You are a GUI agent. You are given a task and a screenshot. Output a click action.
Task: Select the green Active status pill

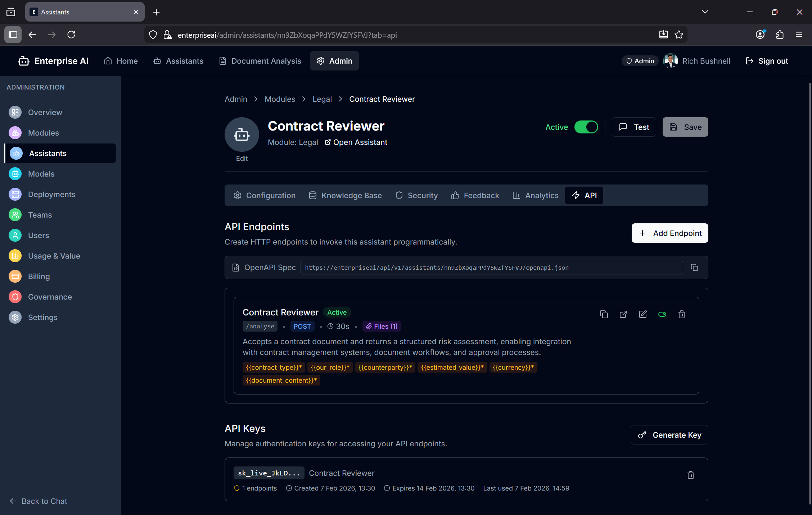click(337, 312)
